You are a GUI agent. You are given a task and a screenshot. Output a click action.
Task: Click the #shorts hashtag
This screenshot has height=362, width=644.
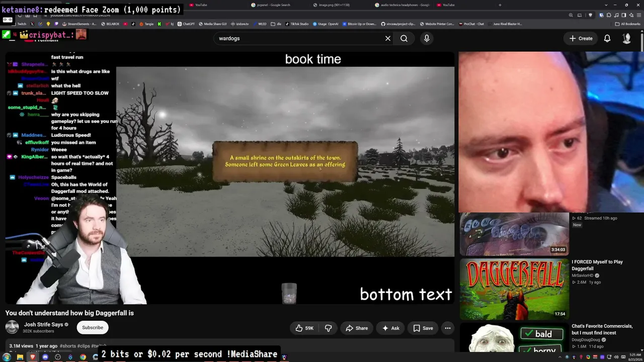point(68,346)
